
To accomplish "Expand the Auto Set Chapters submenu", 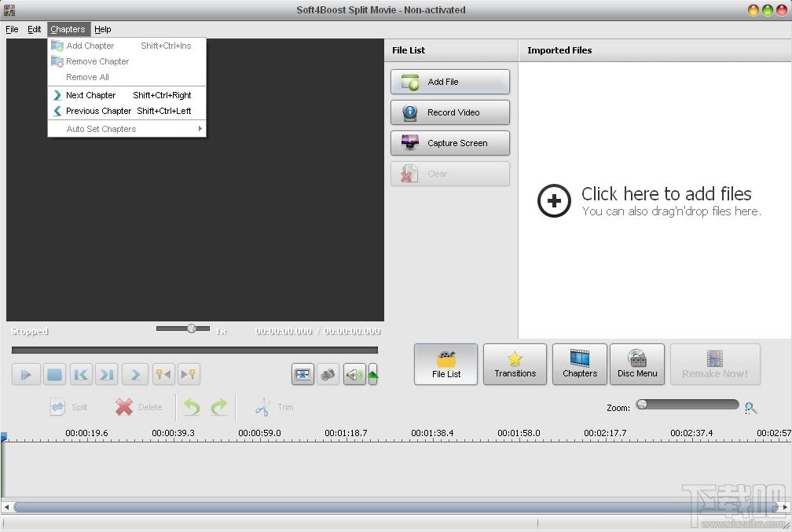I will [x=126, y=129].
